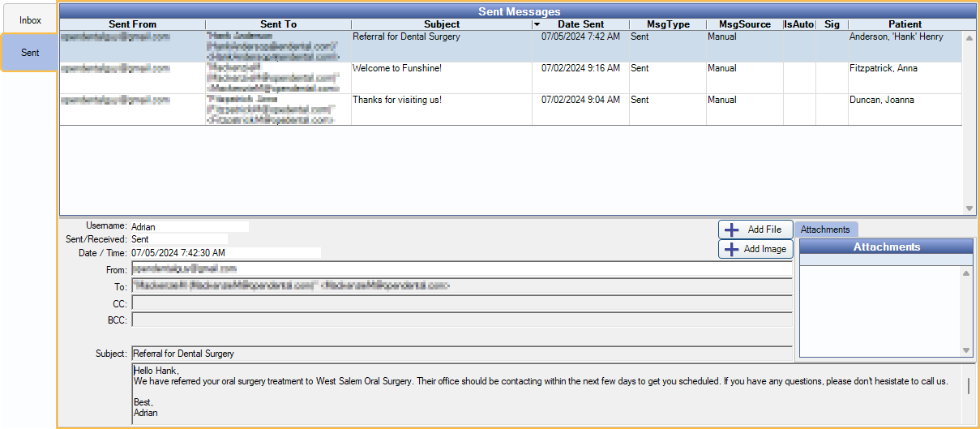Click the Add File button
This screenshot has height=429, width=980.
click(x=755, y=230)
